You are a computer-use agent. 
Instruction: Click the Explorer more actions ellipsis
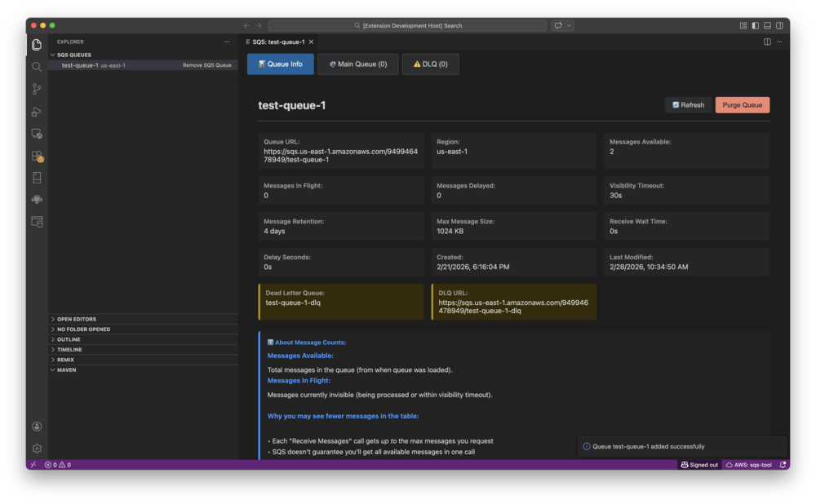[x=228, y=42]
